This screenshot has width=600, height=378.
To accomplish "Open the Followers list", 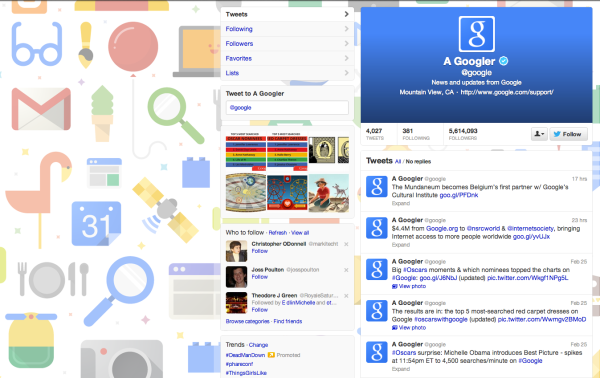I will point(287,44).
